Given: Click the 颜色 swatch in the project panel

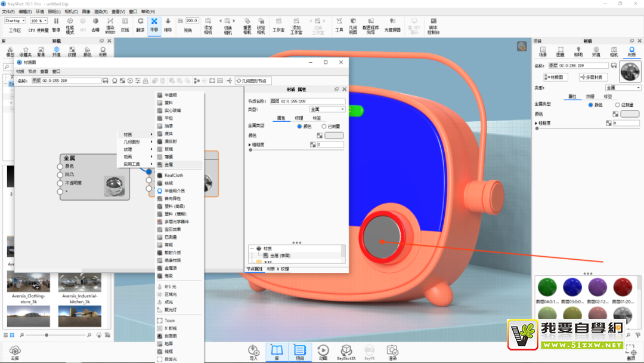Looking at the screenshot, I should (x=629, y=114).
